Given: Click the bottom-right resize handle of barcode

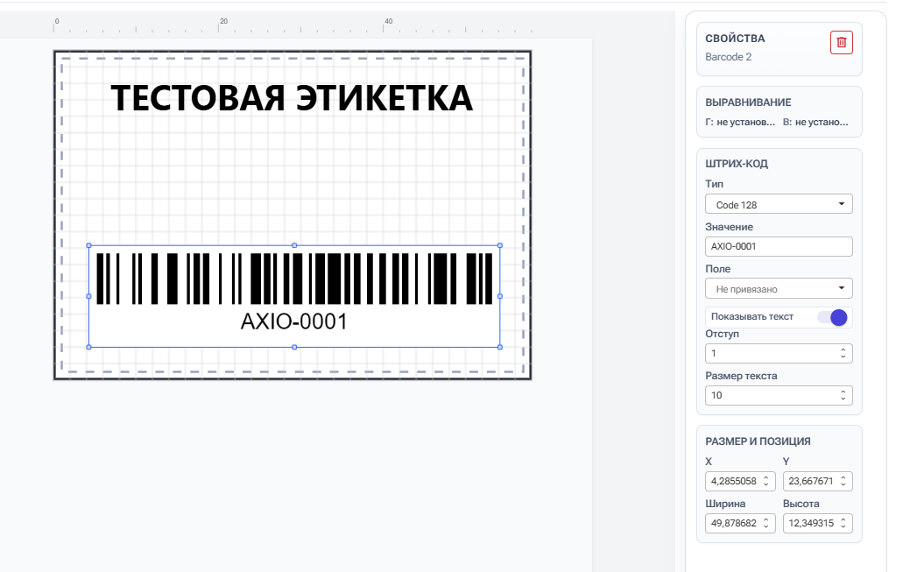Looking at the screenshot, I should click(500, 347).
